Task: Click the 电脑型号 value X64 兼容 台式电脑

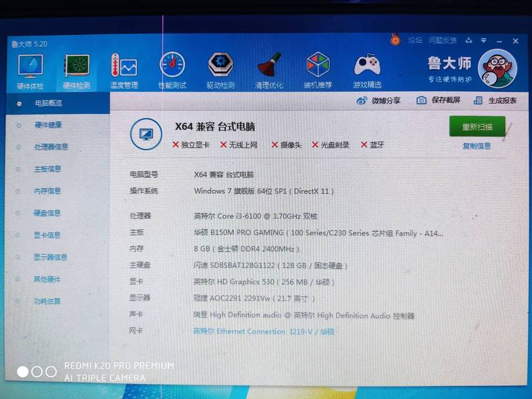Action: click(x=224, y=174)
